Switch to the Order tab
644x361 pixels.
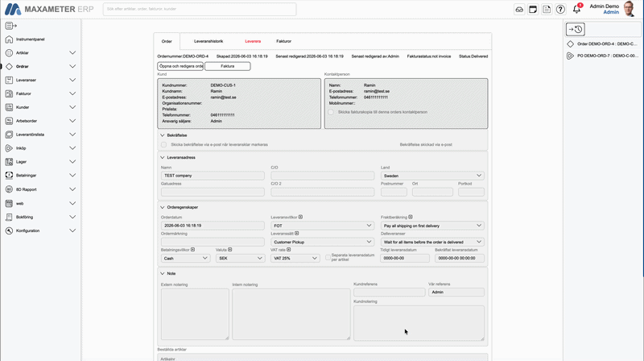click(167, 42)
